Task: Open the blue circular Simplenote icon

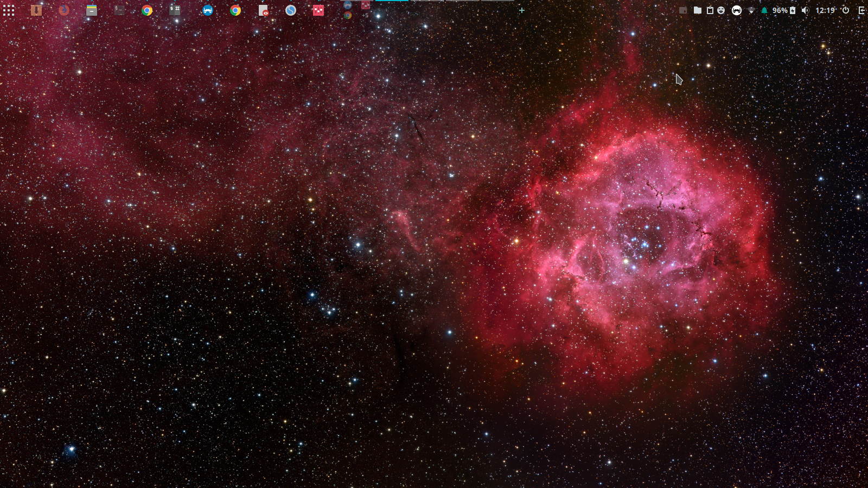Action: 291,10
